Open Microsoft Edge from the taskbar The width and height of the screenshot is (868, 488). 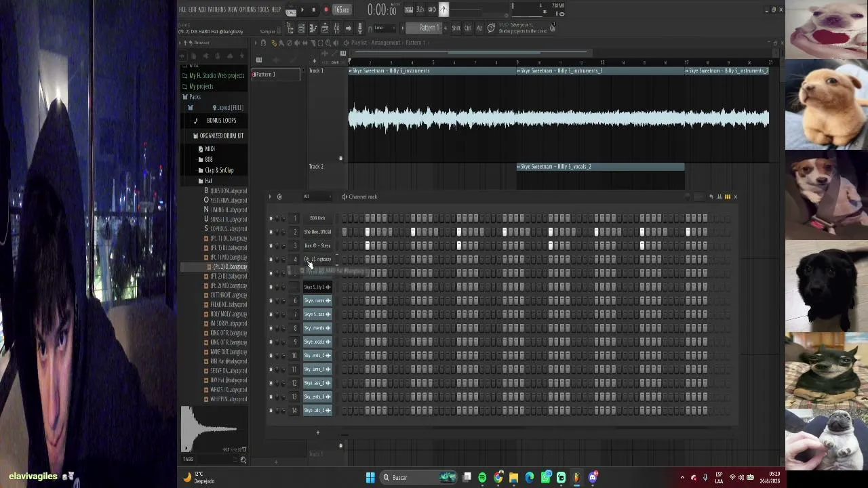530,478
